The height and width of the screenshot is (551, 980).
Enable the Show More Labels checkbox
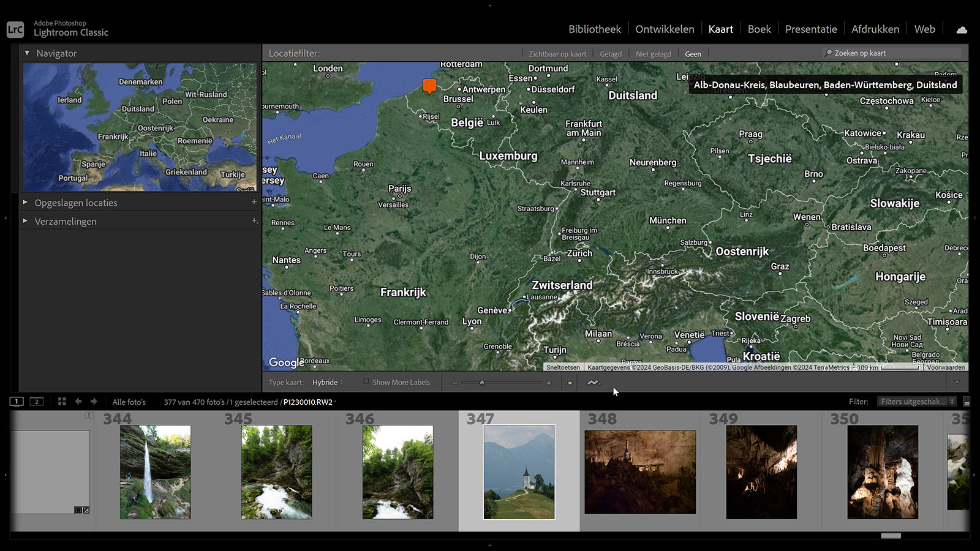tap(366, 382)
